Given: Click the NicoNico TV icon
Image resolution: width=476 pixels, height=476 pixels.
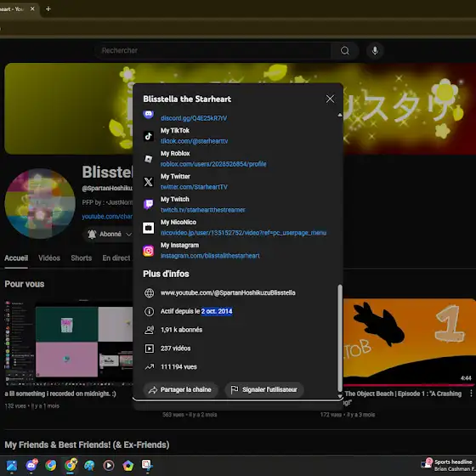Looking at the screenshot, I should 149,228.
